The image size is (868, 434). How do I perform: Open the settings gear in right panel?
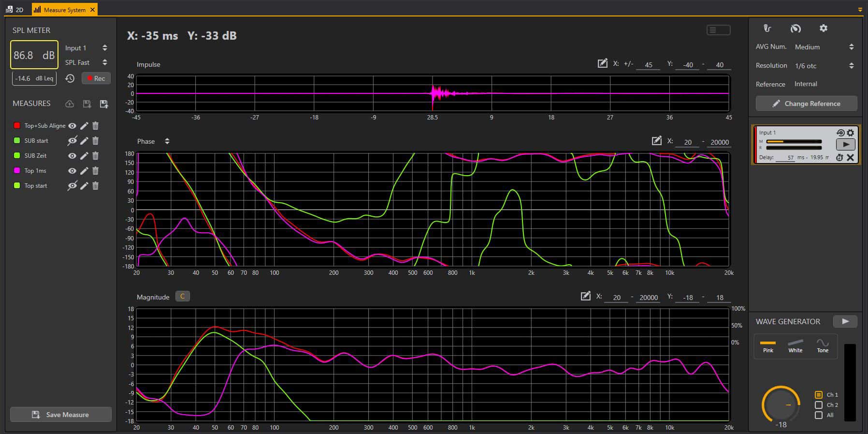point(824,29)
